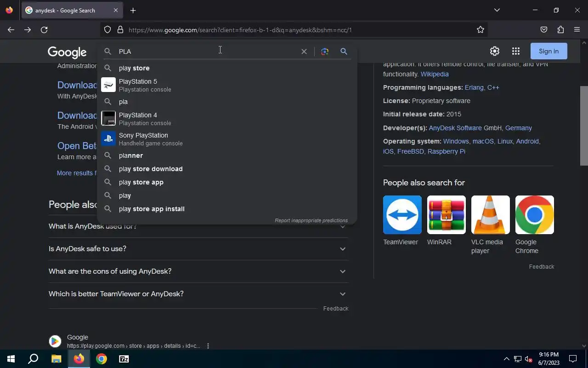Click the Google logo
The width and height of the screenshot is (588, 368).
(67, 52)
